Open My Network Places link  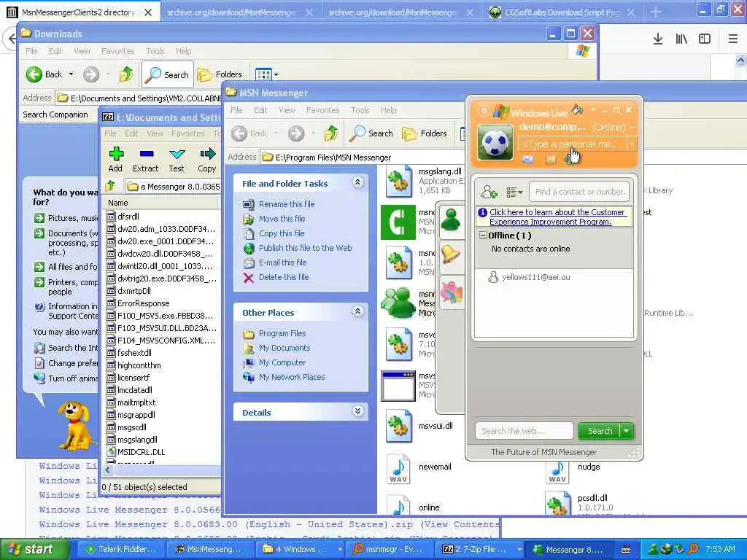pyautogui.click(x=292, y=377)
